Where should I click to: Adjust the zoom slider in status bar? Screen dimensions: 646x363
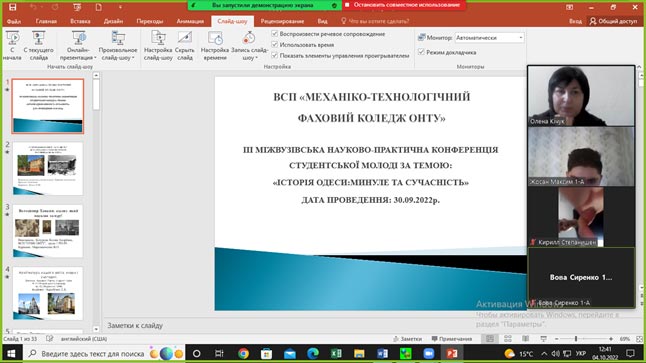tap(576, 339)
